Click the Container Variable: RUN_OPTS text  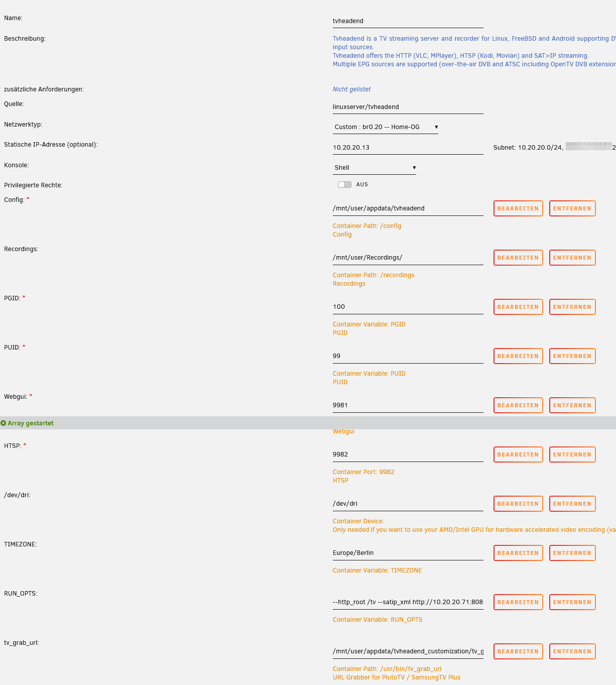(378, 620)
